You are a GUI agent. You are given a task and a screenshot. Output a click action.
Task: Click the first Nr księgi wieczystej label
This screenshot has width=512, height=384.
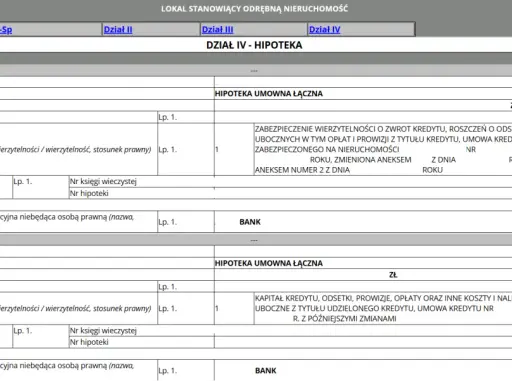tap(103, 182)
